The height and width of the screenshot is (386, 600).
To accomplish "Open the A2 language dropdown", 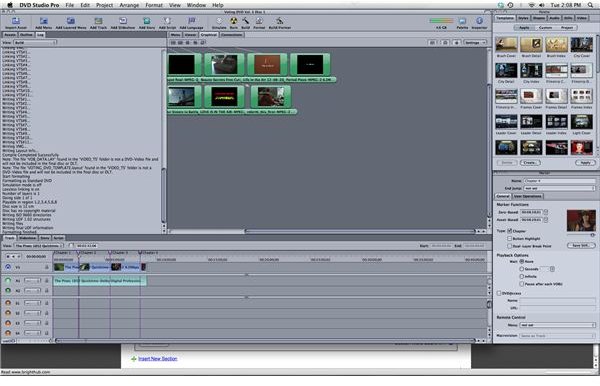I will [x=32, y=291].
